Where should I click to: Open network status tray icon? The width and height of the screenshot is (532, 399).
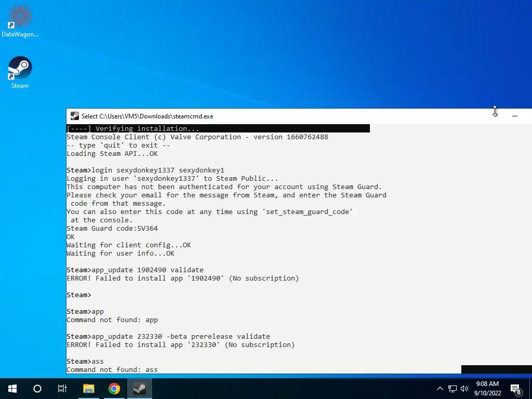pyautogui.click(x=453, y=389)
